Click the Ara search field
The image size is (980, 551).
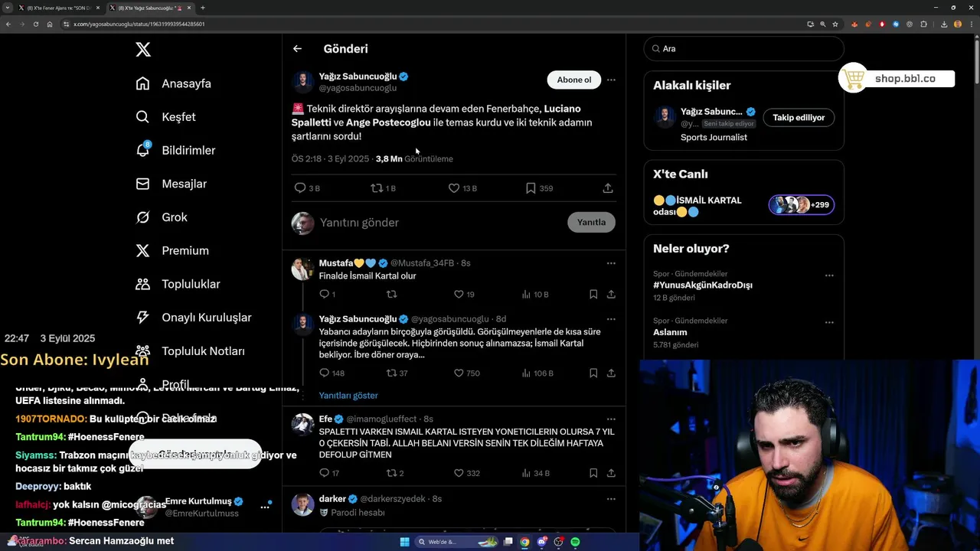[743, 49]
